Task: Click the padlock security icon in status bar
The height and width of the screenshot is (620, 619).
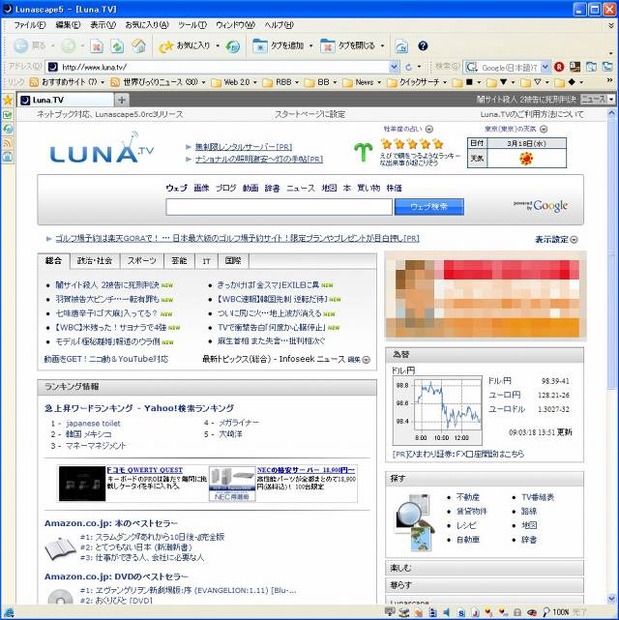Action: 517,612
